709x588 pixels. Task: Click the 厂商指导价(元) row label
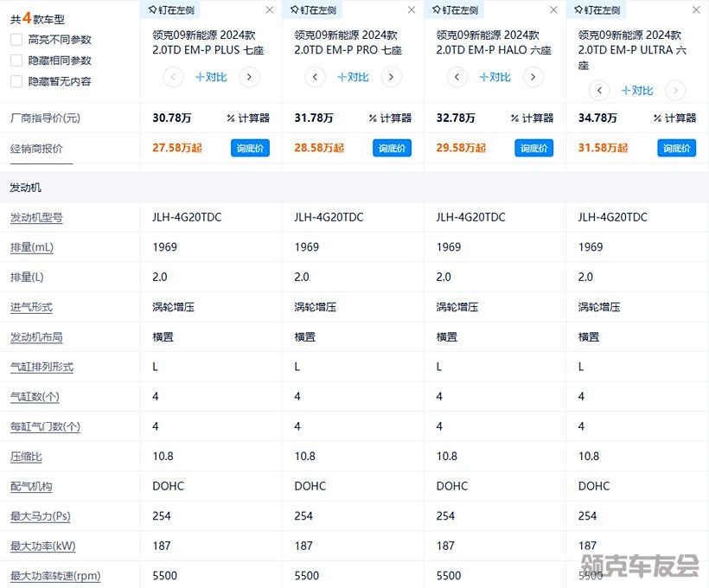(45, 118)
